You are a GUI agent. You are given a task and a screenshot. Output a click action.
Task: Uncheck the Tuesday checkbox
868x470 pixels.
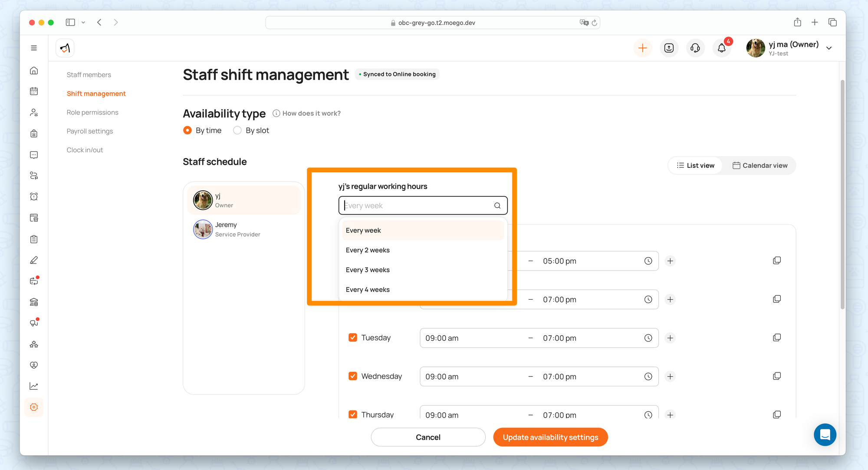pos(353,338)
